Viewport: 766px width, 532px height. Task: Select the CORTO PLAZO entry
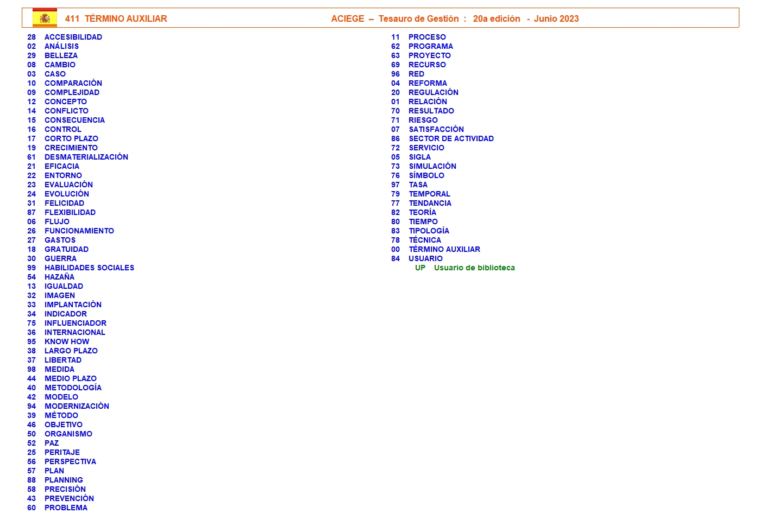(x=71, y=138)
